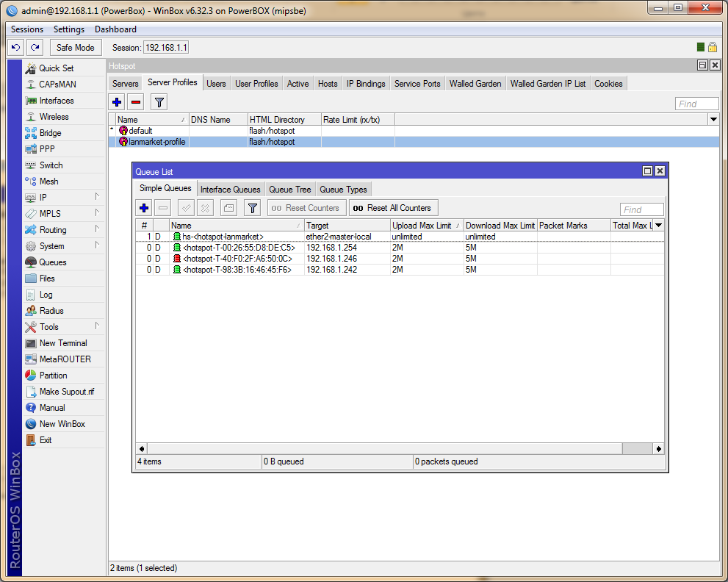Open the Sessions menu
This screenshot has width=728, height=582.
[27, 29]
